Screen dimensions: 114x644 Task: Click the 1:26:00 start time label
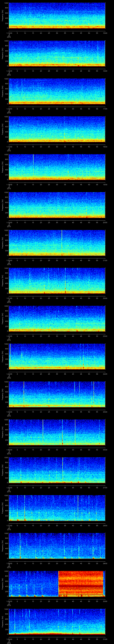pos(9,488)
